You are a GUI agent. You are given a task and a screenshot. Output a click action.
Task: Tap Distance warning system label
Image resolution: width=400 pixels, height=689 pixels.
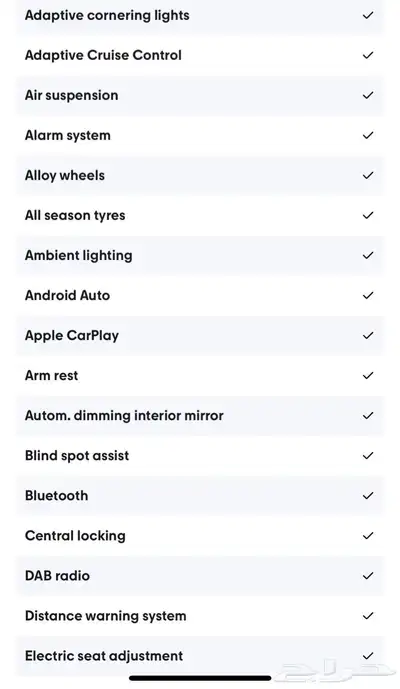(105, 616)
